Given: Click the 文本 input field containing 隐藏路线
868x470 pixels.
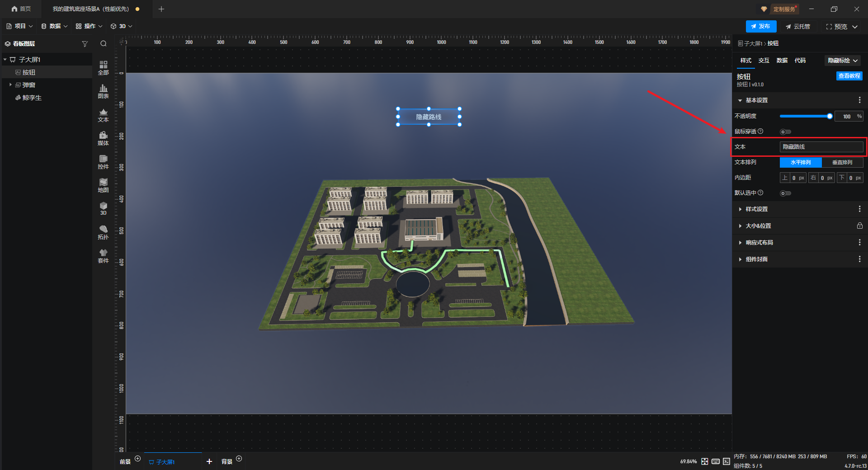Looking at the screenshot, I should point(821,147).
